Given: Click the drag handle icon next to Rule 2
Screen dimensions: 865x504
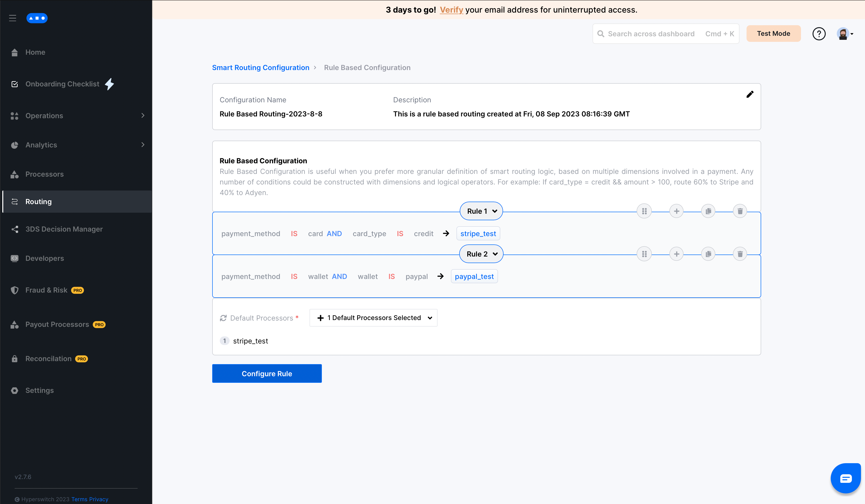Looking at the screenshot, I should coord(644,254).
